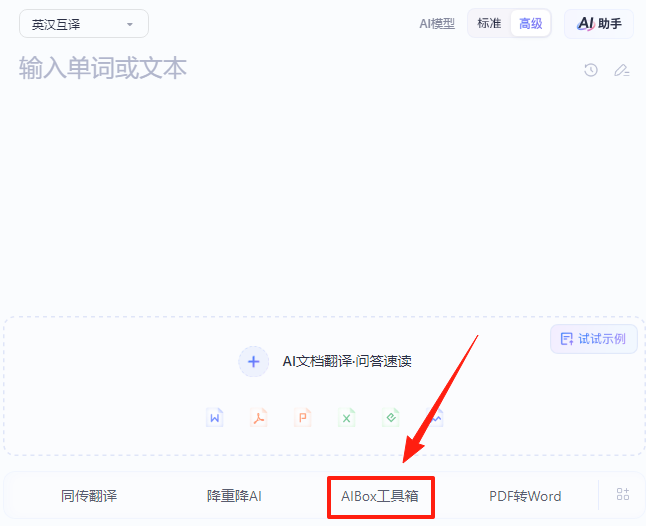The width and height of the screenshot is (646, 526).
Task: Open the PDF转Word tool
Action: tap(525, 496)
